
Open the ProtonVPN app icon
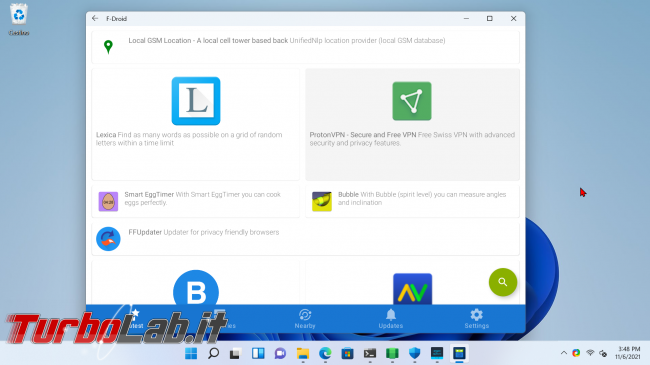coord(412,101)
